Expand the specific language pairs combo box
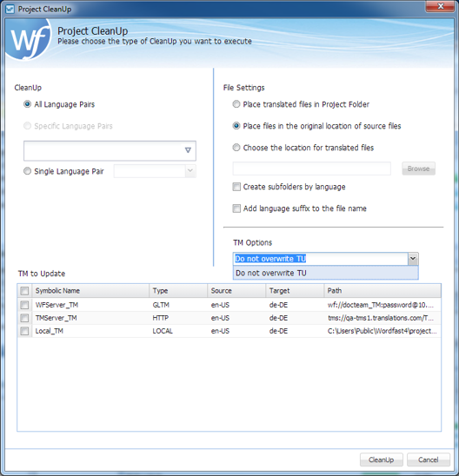459x476 pixels. [110, 150]
